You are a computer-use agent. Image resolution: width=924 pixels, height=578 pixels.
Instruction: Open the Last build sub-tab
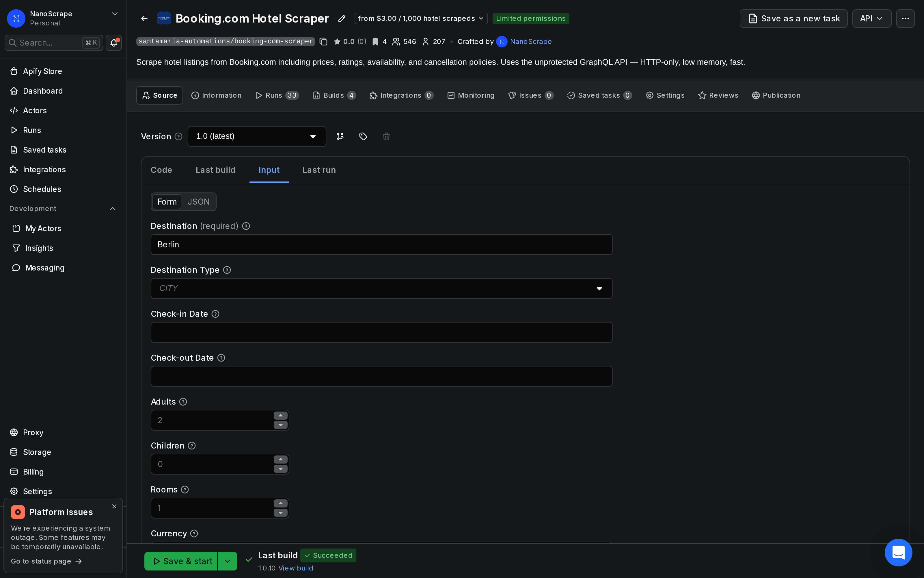(x=215, y=170)
